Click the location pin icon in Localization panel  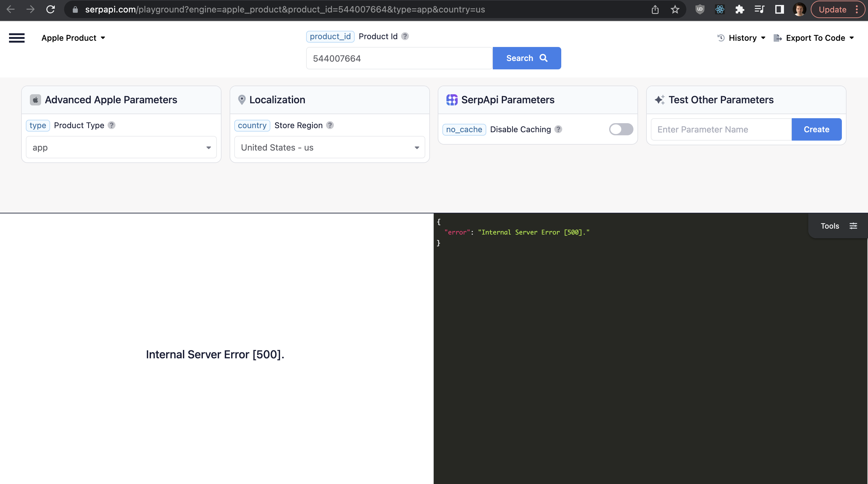tap(242, 99)
